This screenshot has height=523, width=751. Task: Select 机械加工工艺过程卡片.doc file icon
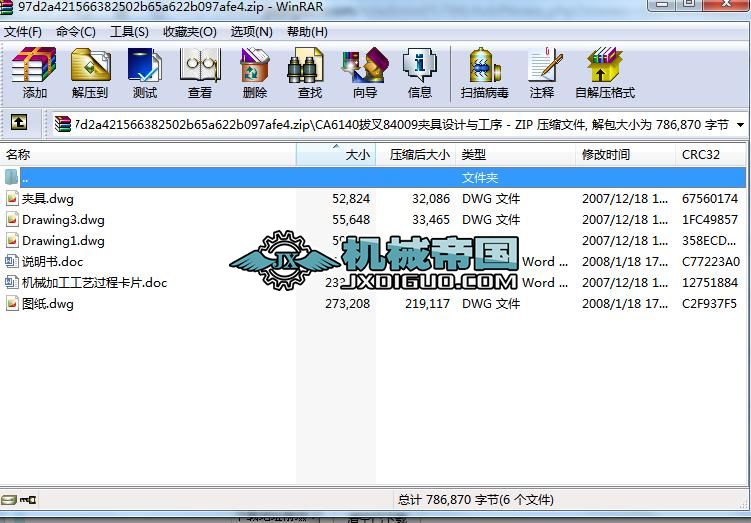[x=12, y=283]
